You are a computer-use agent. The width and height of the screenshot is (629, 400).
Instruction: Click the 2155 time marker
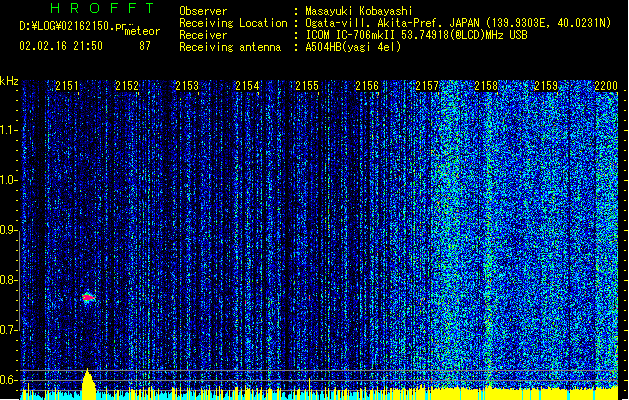307,86
